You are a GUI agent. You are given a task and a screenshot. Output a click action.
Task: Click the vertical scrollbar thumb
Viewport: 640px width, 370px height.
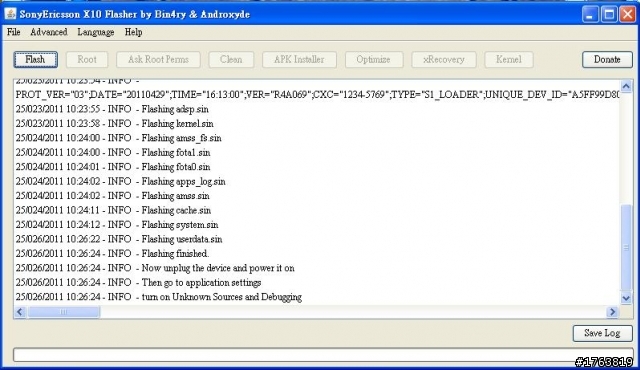(626, 247)
